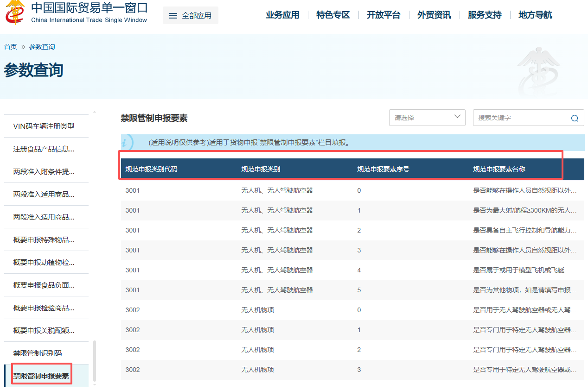Viewport: 588px width, 390px height.
Task: Navigate to 首页 via the breadcrumb
Action: click(x=10, y=46)
